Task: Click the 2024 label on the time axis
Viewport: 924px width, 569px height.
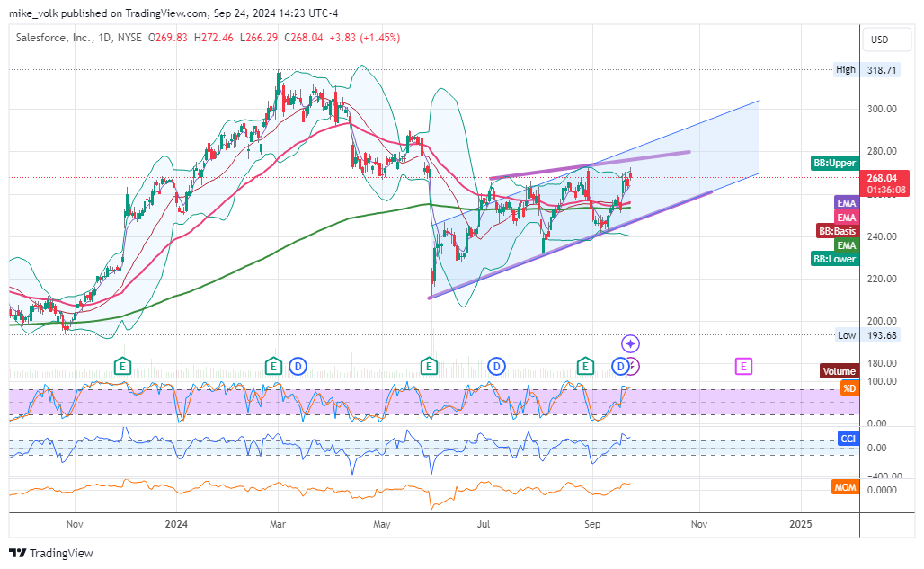Action: (176, 524)
